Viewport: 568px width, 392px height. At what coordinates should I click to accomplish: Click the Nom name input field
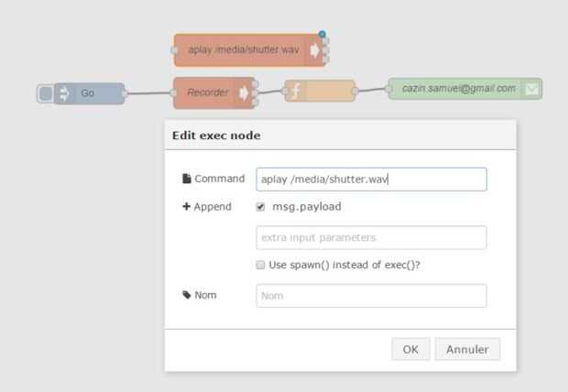pos(371,296)
